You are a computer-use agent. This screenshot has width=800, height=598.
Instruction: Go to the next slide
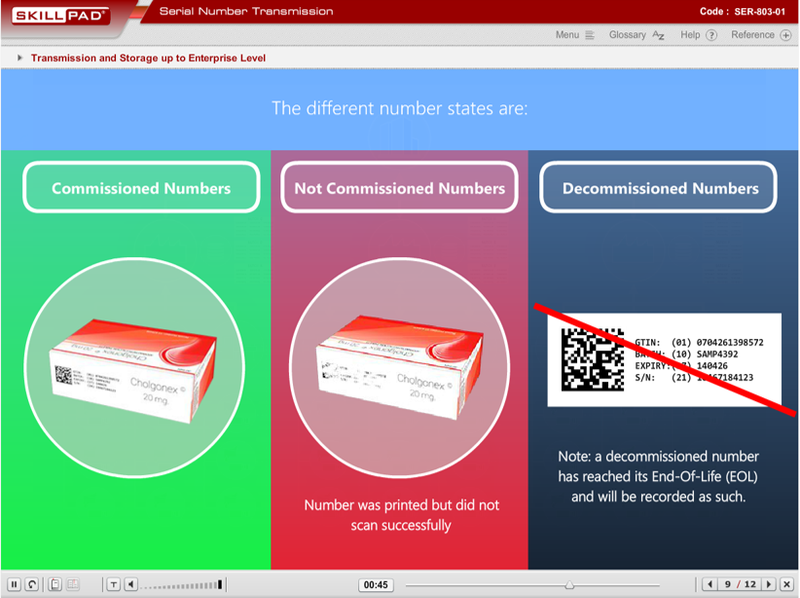click(x=769, y=584)
